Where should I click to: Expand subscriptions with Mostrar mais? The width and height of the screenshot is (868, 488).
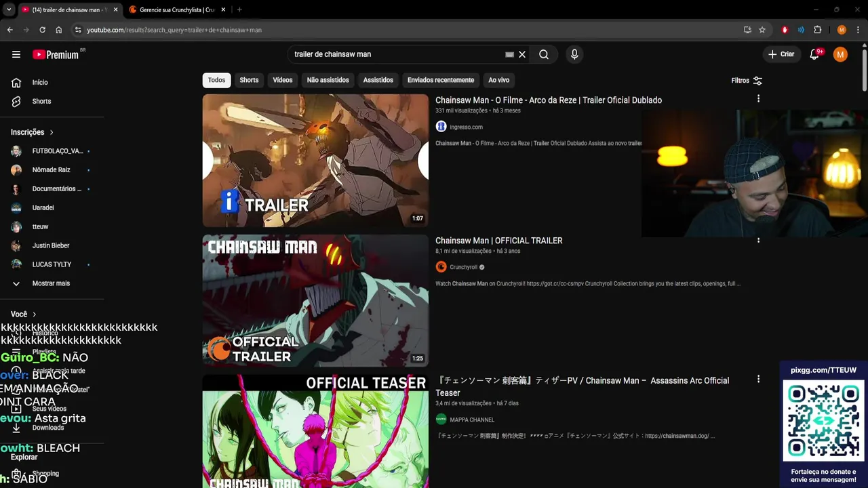pyautogui.click(x=52, y=283)
